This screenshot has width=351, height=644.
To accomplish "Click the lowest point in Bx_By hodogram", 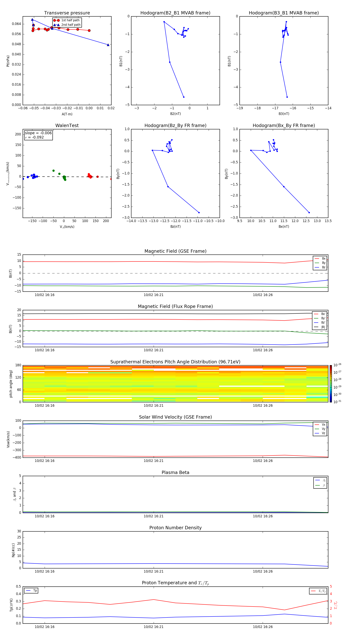I will pos(309,213).
